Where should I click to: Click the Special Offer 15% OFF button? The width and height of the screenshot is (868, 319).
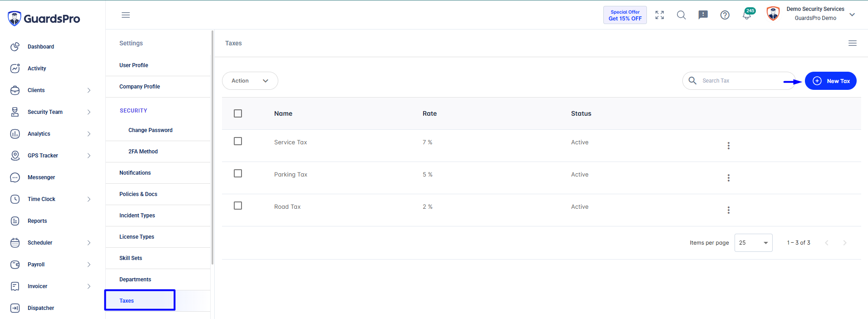625,15
